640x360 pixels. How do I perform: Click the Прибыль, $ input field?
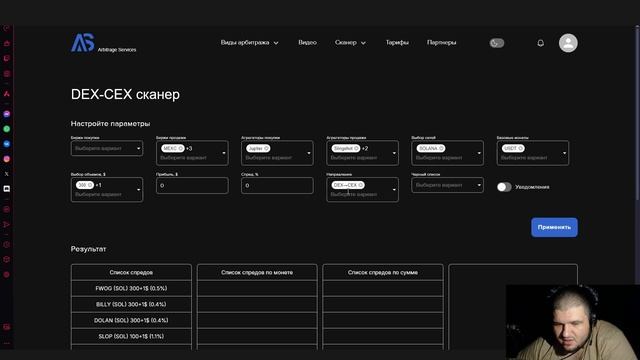192,185
